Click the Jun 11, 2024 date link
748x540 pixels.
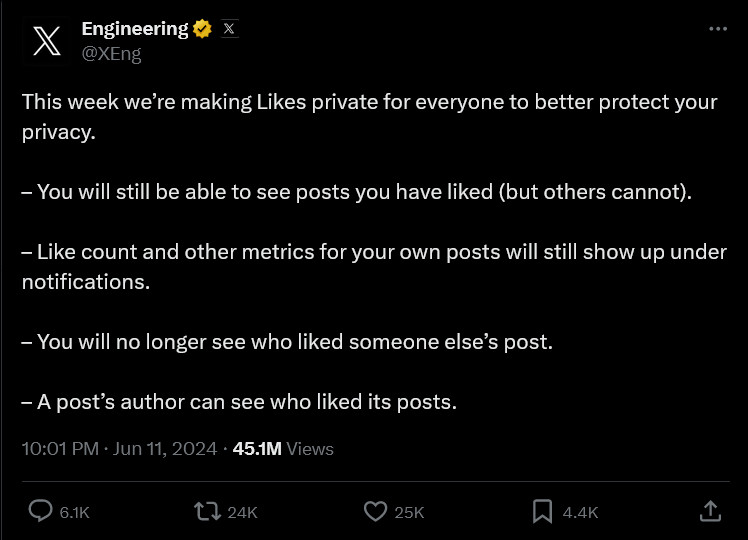pos(165,449)
